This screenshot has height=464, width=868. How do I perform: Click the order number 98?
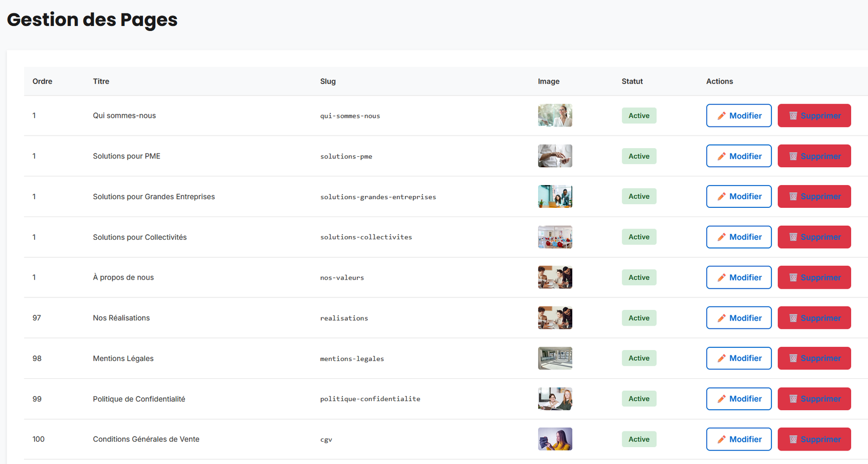[x=37, y=358]
